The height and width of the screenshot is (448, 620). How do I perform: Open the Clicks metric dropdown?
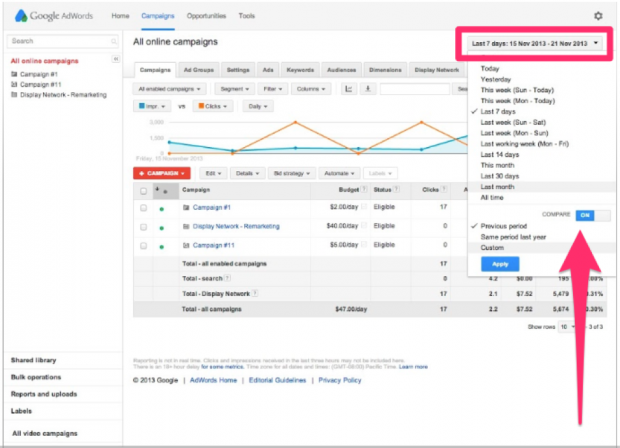pos(213,106)
